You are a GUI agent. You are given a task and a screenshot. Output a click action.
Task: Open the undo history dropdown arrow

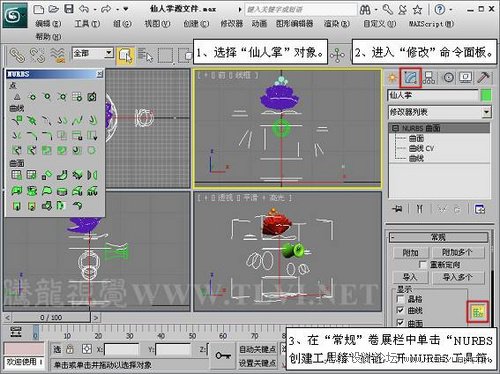click(95, 9)
